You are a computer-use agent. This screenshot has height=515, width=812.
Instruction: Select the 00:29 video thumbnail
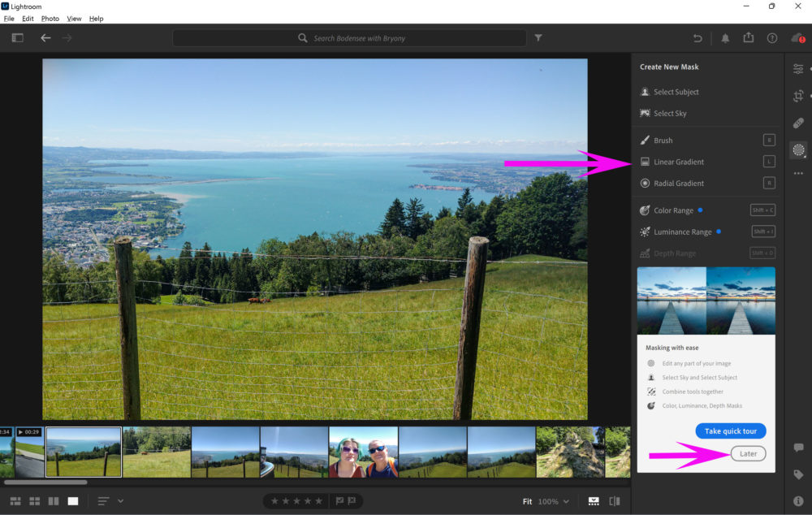tap(30, 452)
